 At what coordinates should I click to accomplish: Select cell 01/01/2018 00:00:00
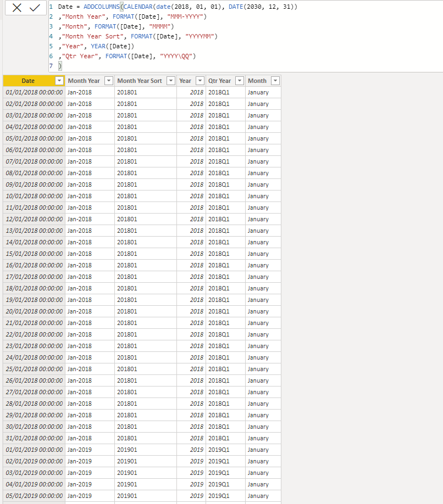34,92
